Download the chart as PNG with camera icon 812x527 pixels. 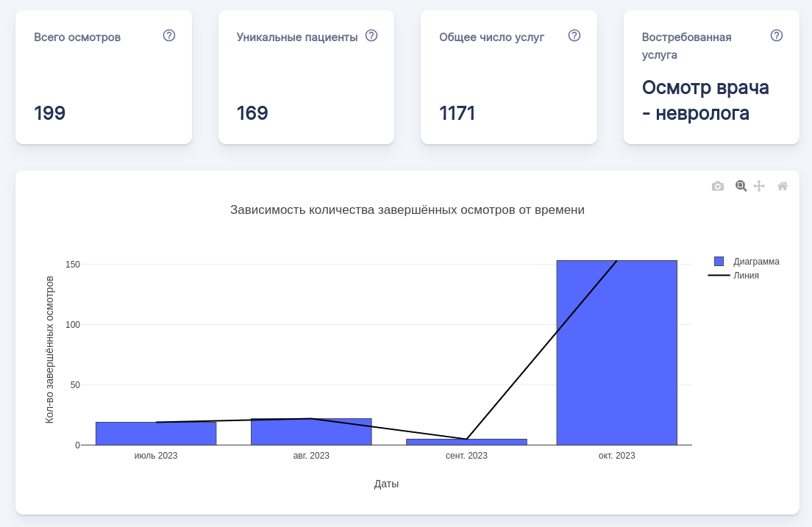(x=718, y=187)
